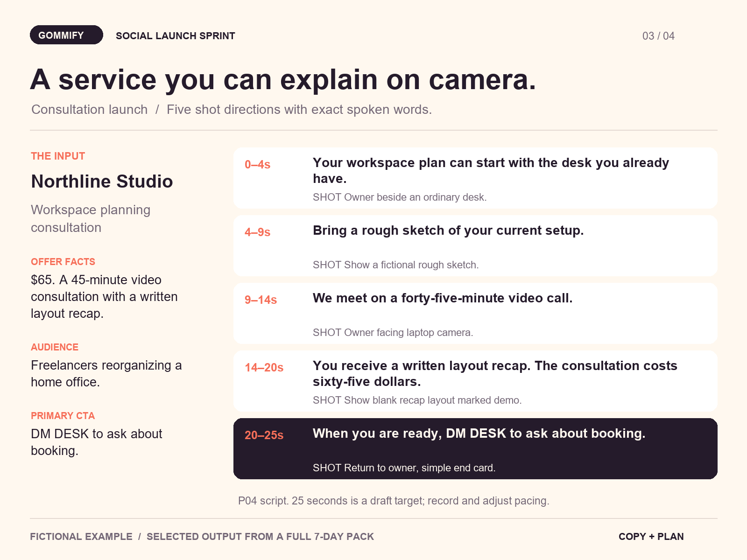Click the '20–25s' timestamp in dark card

264,435
